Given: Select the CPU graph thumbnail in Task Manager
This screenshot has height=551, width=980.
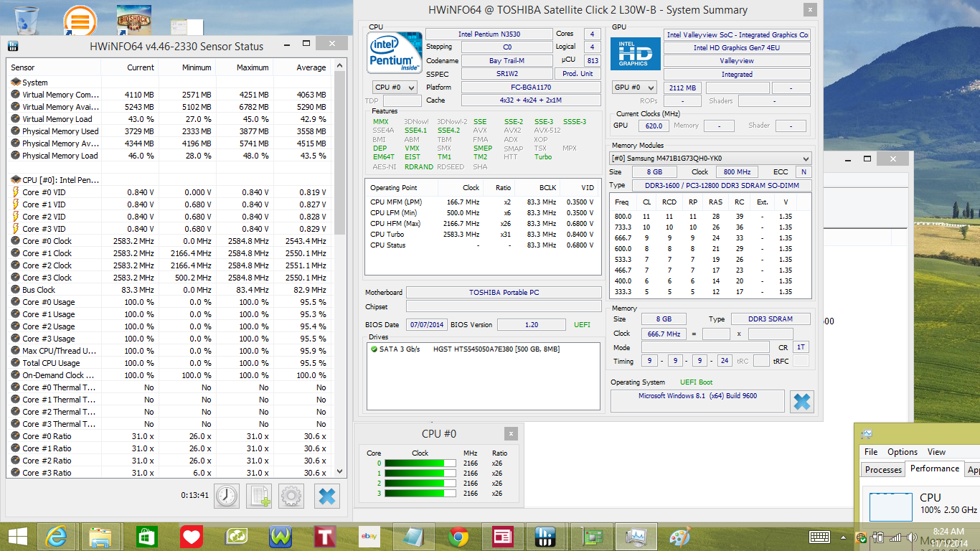Looking at the screenshot, I should 890,506.
